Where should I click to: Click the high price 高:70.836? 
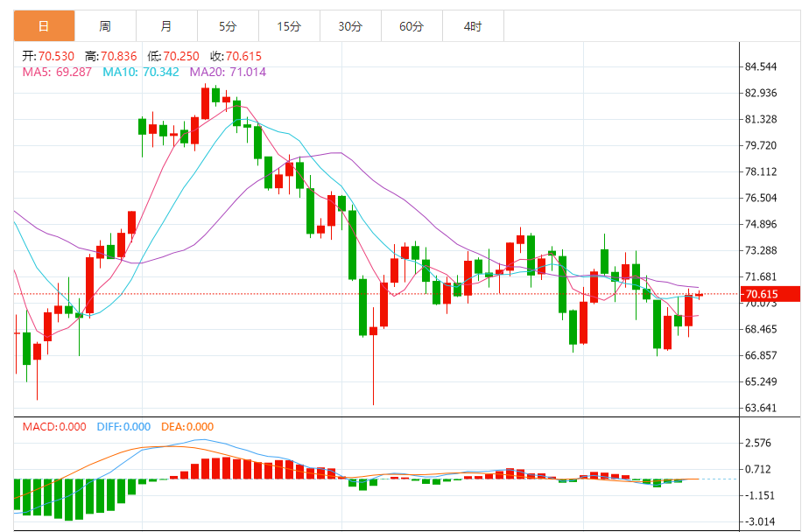(111, 56)
